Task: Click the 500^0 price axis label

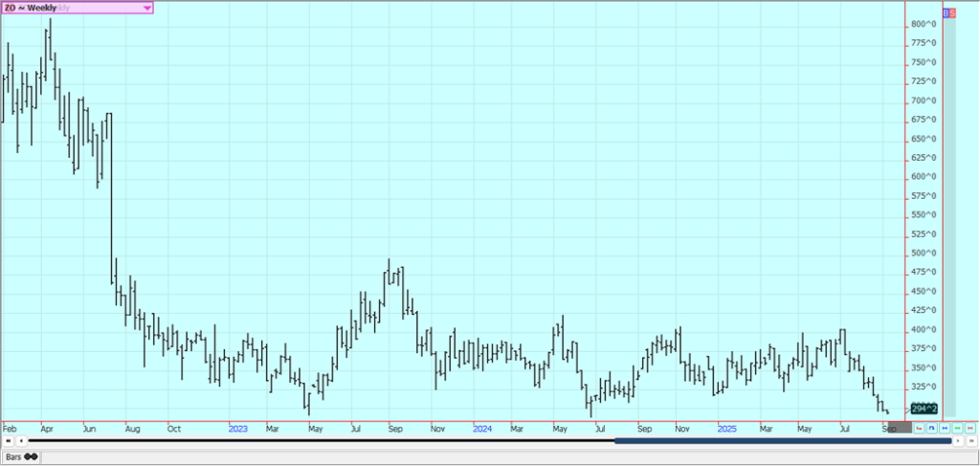Action: tap(924, 254)
